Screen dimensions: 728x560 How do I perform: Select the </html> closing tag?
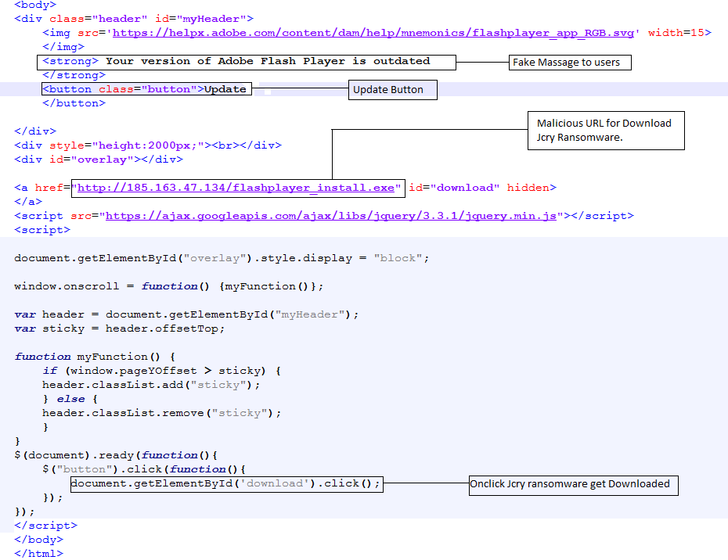[x=39, y=554]
